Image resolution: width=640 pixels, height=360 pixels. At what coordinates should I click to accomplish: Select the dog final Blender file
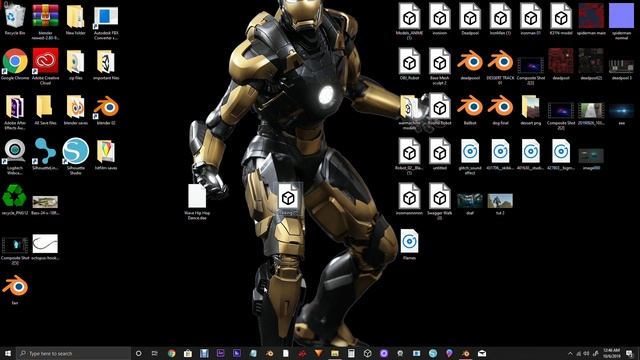(x=500, y=107)
